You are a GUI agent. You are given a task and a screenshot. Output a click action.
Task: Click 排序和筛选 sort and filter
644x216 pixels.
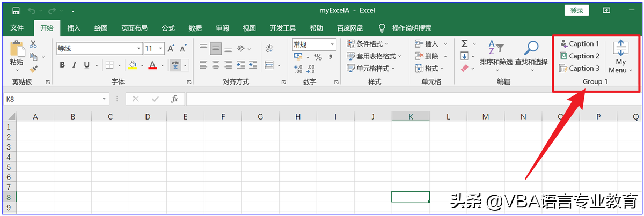click(496, 57)
